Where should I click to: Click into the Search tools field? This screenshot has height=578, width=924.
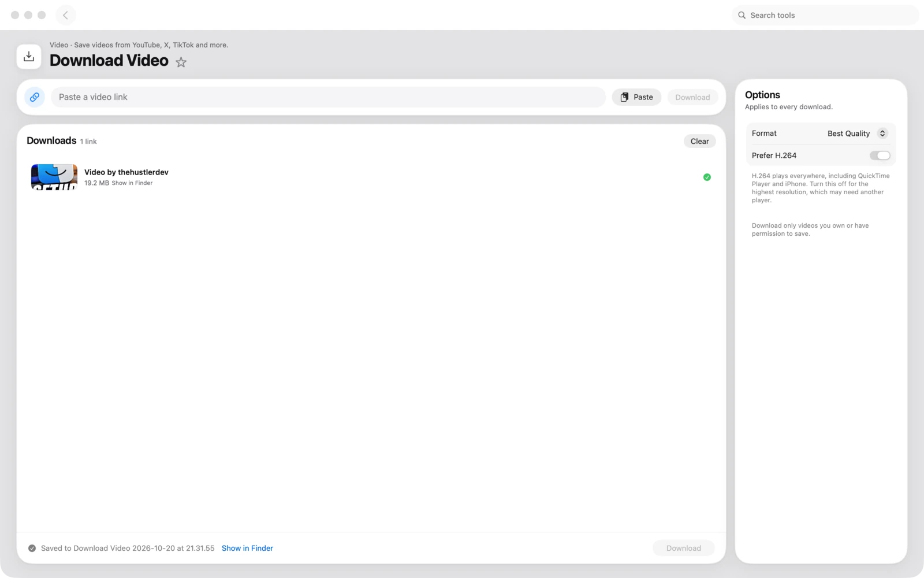coord(825,15)
